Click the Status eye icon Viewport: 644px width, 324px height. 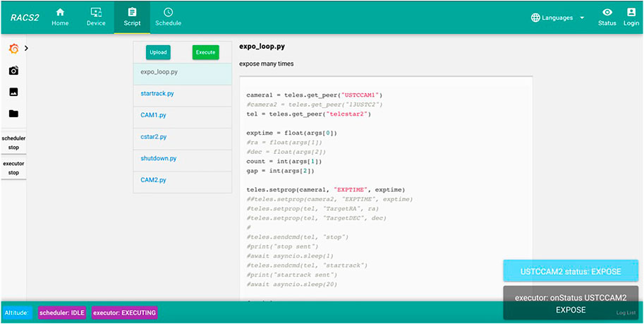point(607,13)
